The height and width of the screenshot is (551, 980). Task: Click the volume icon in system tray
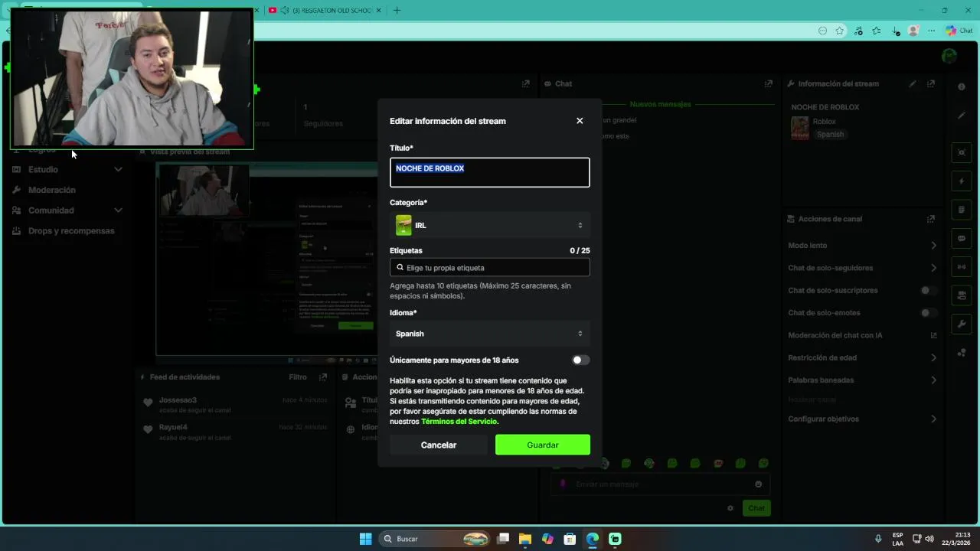click(929, 539)
